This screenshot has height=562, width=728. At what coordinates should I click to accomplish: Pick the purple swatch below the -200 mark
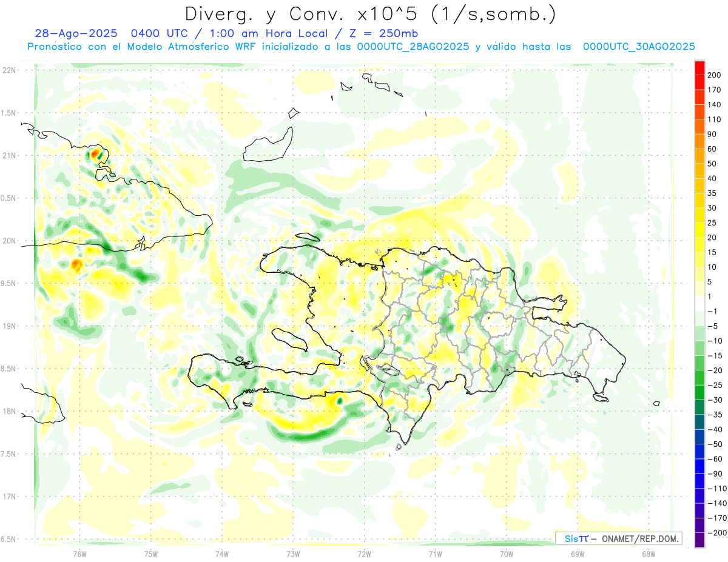pos(699,540)
